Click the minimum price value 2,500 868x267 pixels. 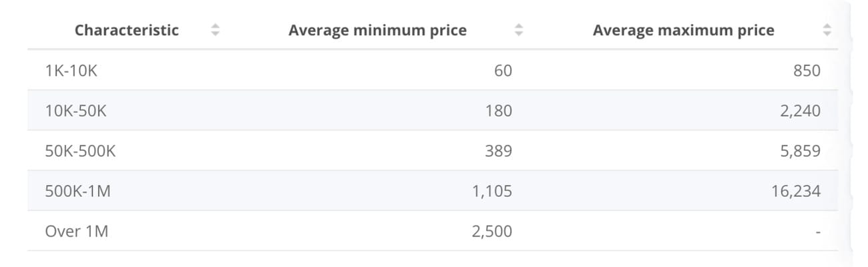pos(492,232)
